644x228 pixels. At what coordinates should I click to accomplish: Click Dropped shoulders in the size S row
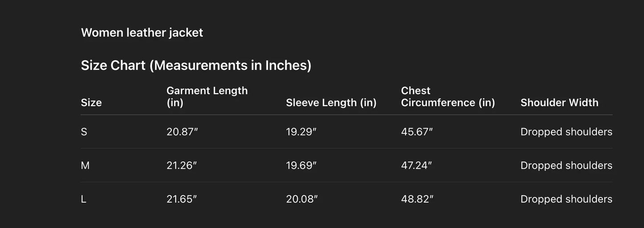pyautogui.click(x=566, y=132)
